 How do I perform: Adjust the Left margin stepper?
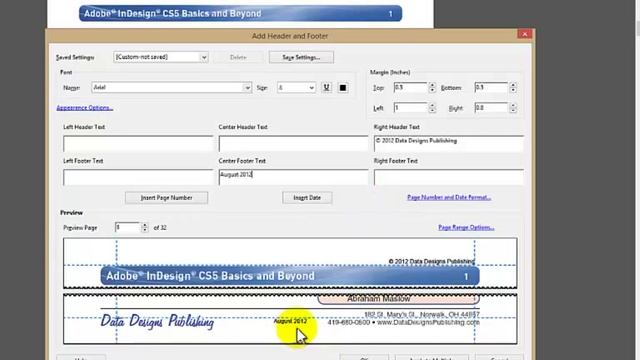[x=432, y=108]
